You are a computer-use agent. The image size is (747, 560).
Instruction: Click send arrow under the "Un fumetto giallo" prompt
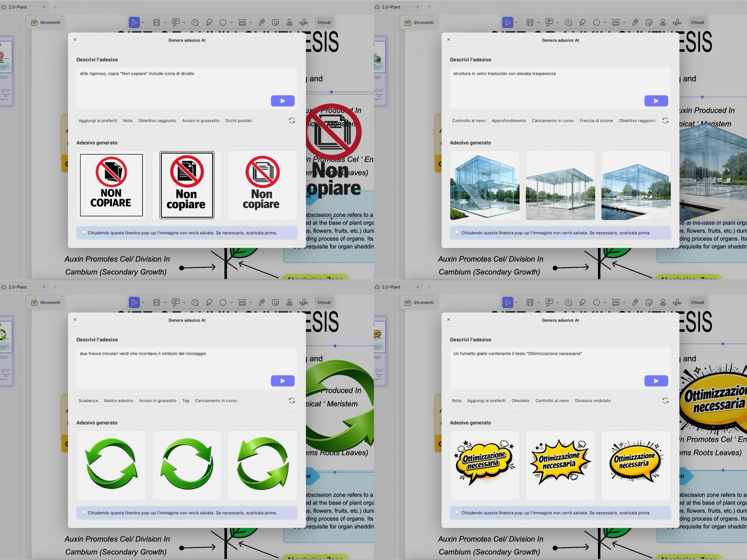pyautogui.click(x=656, y=381)
